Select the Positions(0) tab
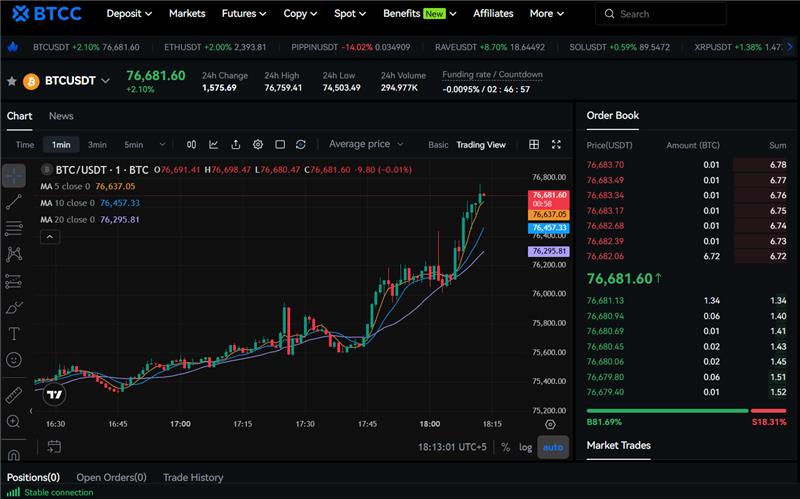This screenshot has height=499, width=800. (33, 478)
